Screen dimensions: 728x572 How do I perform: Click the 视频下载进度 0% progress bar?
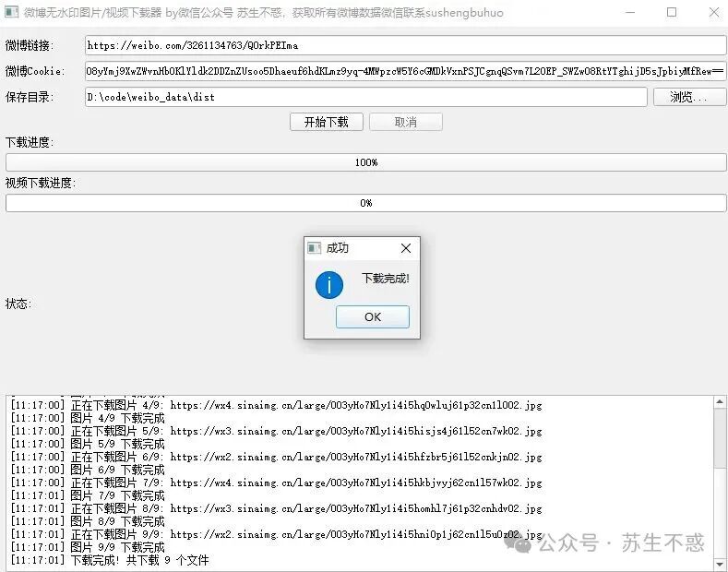pyautogui.click(x=366, y=203)
